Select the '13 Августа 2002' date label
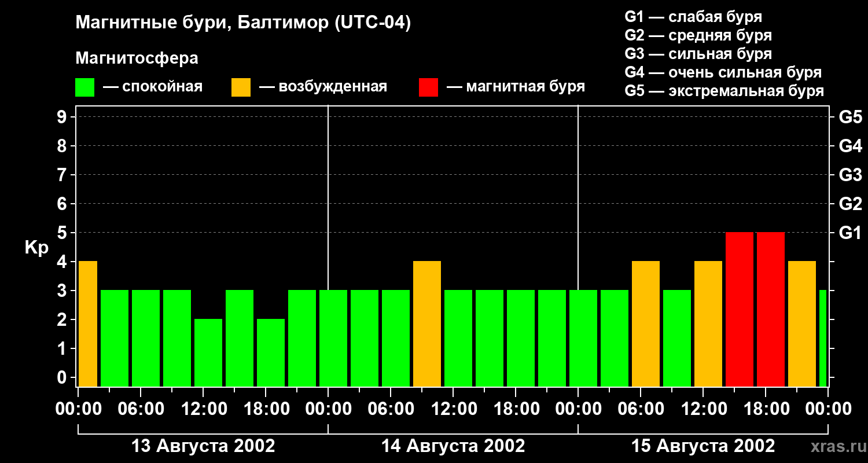 [x=203, y=446]
